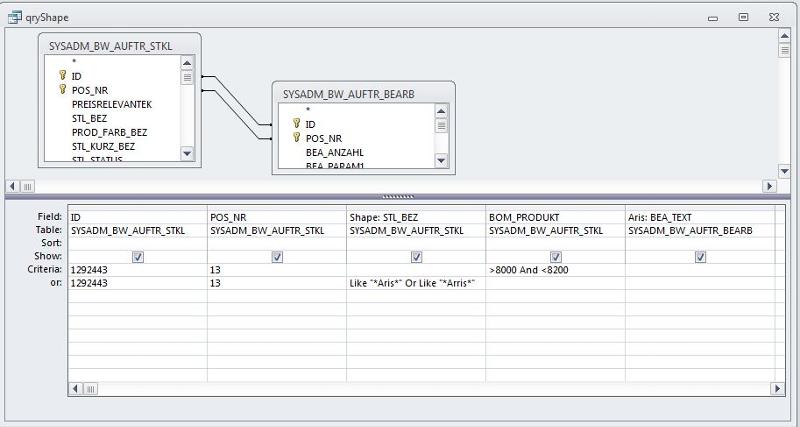Click scrollbar thumb in SYSADM_BW_AUFTR_STKL list
This screenshot has height=427, width=800.
(187, 78)
